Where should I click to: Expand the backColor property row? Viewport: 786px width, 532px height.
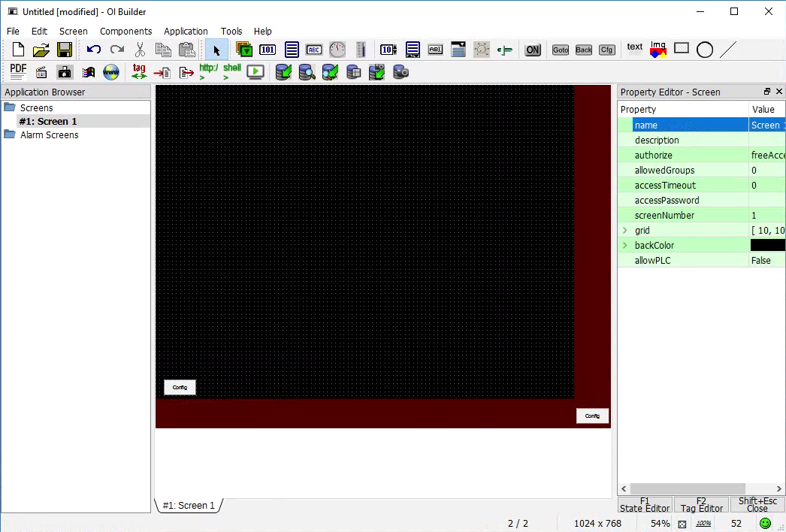coord(624,246)
